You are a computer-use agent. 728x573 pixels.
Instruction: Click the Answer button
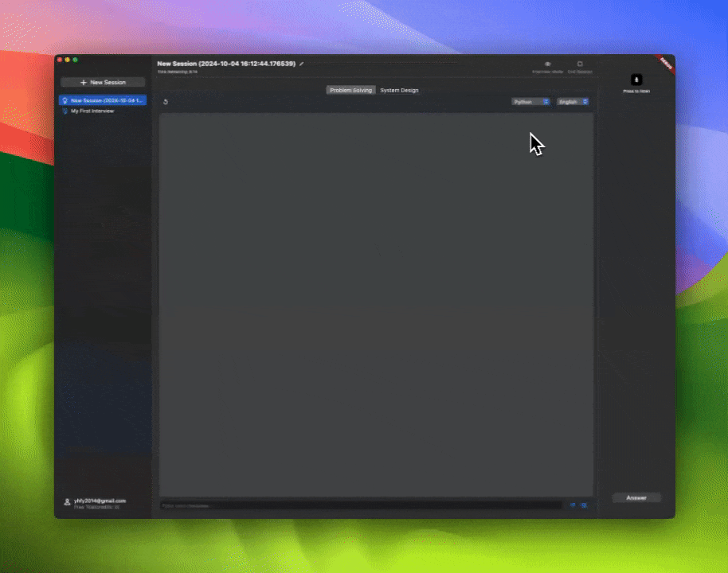click(636, 497)
